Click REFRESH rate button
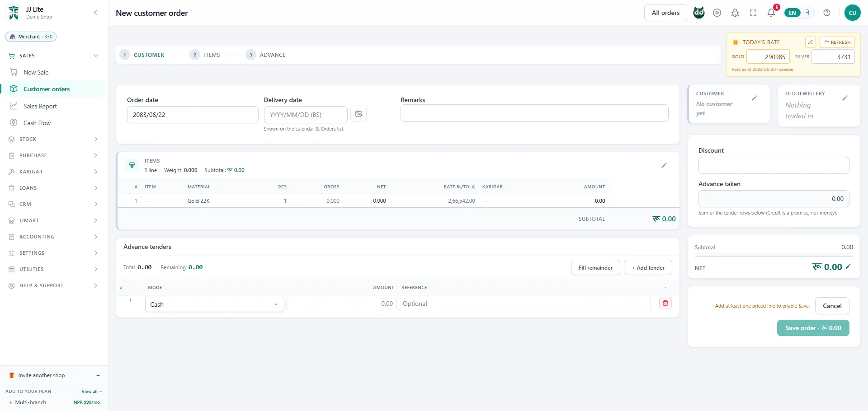 coord(837,42)
